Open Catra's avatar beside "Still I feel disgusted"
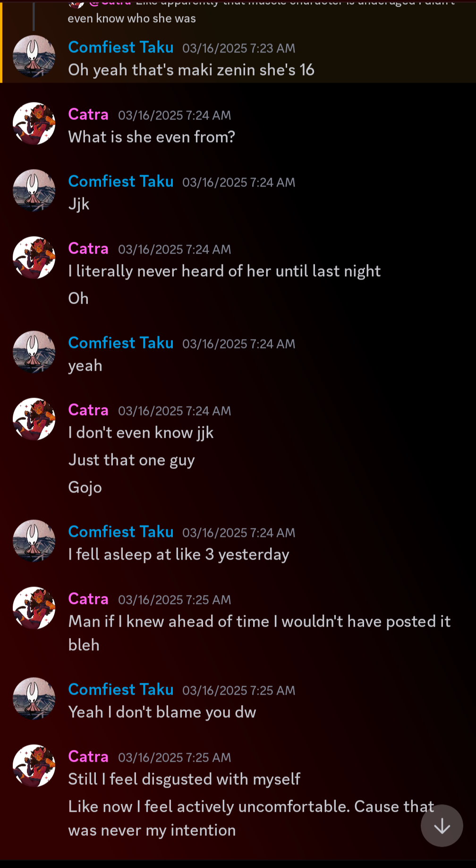The image size is (476, 868). [x=34, y=766]
